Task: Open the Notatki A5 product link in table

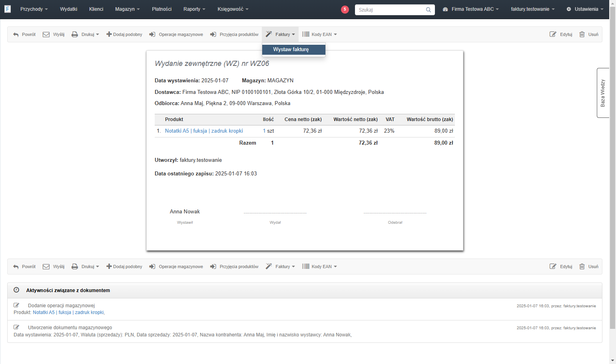Action: coord(204,131)
